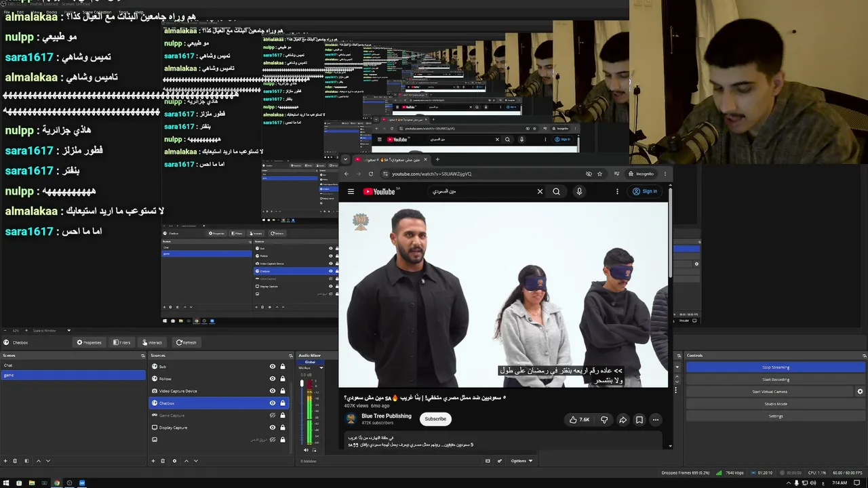The height and width of the screenshot is (488, 868).
Task: Remove the selected scene with trash icon
Action: (15, 461)
